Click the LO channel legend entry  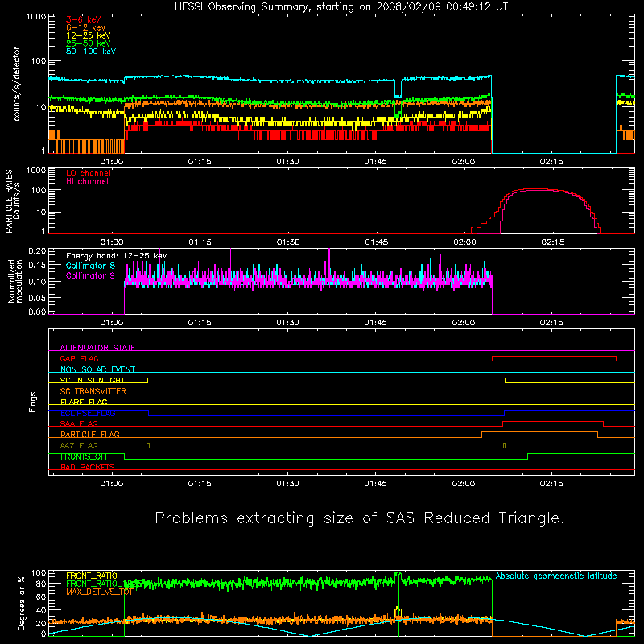coord(89,173)
